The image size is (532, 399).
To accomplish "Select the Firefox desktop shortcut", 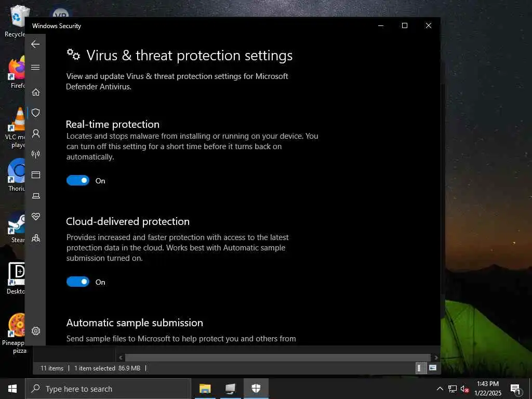I will click(x=16, y=73).
